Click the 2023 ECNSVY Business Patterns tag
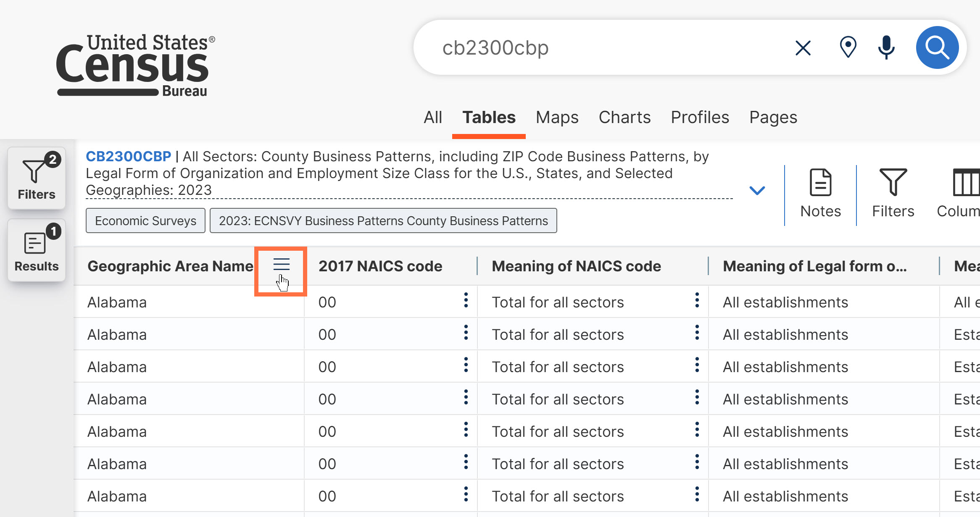Screen dimensions: 980x517 click(383, 220)
